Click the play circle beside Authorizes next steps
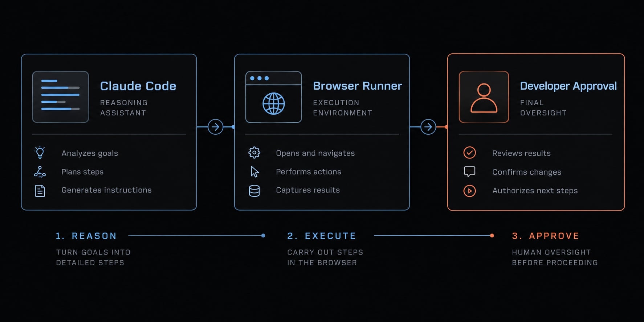Image resolution: width=644 pixels, height=322 pixels. 469,191
